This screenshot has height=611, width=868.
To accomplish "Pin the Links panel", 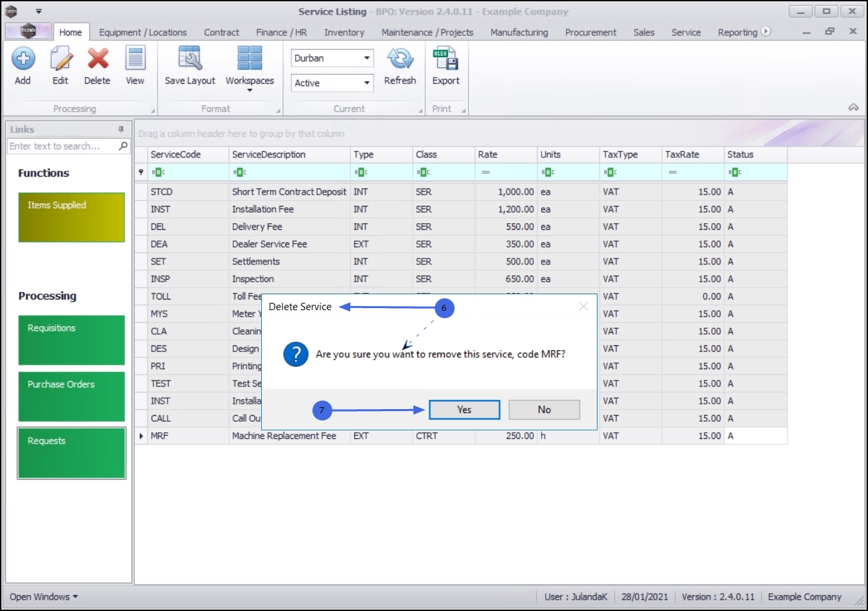I will coord(121,130).
